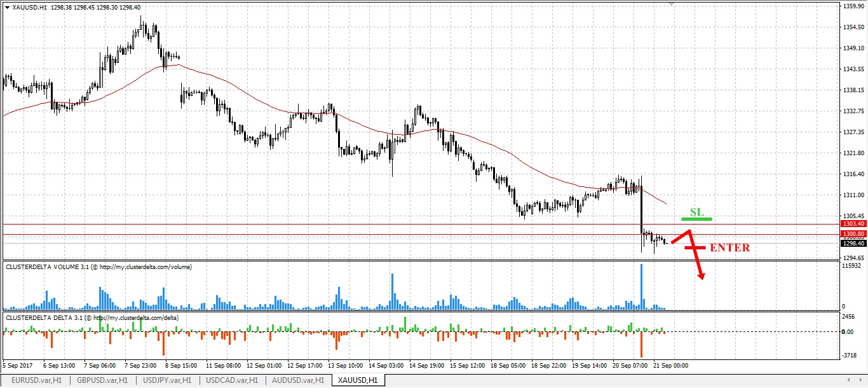Image resolution: width=868 pixels, height=388 pixels.
Task: Click the 8 Sep 15:00 time label
Action: pyautogui.click(x=181, y=366)
